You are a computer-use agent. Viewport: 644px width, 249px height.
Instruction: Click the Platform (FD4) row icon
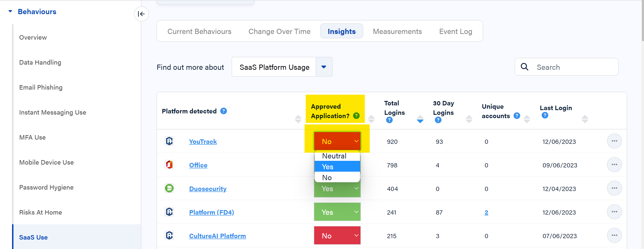[x=169, y=212]
